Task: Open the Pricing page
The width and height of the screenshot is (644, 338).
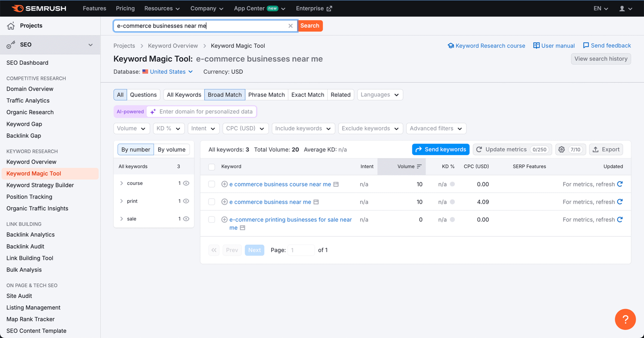Action: point(125,8)
